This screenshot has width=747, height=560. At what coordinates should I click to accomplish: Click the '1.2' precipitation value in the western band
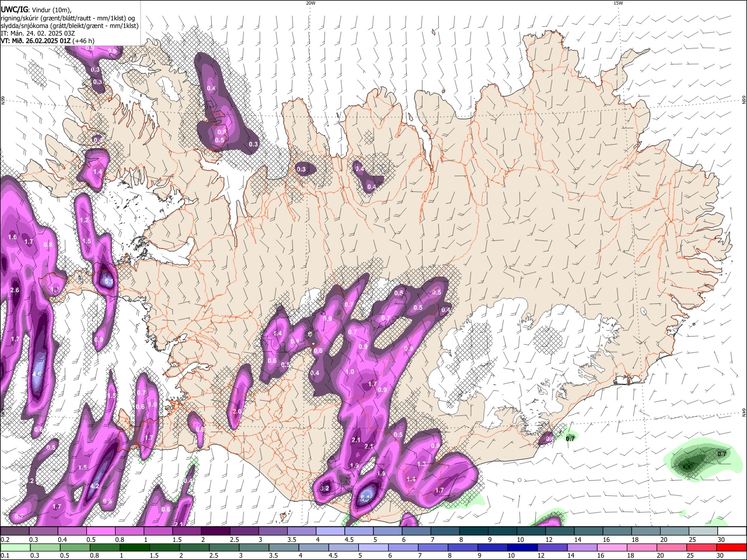click(84, 220)
